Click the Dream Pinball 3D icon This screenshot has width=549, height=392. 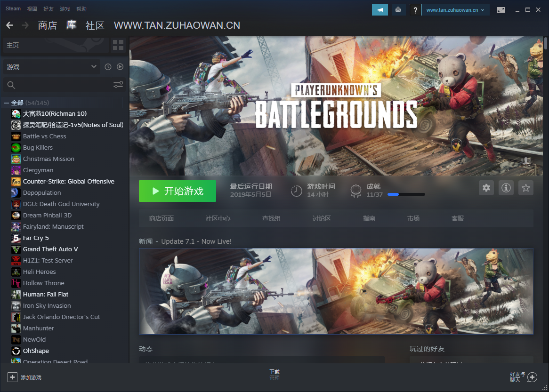click(16, 215)
